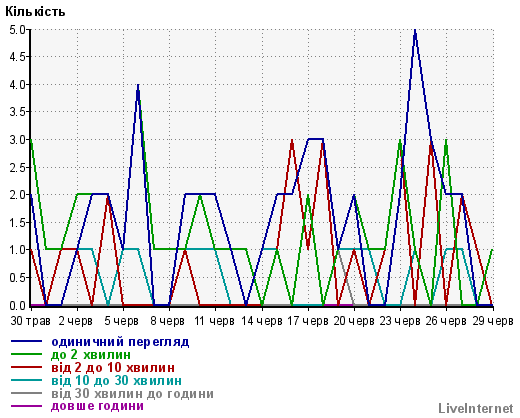Screen dimensions: 520x418
Task: Click the purple legend line swatch
Action: pyautogui.click(x=27, y=406)
